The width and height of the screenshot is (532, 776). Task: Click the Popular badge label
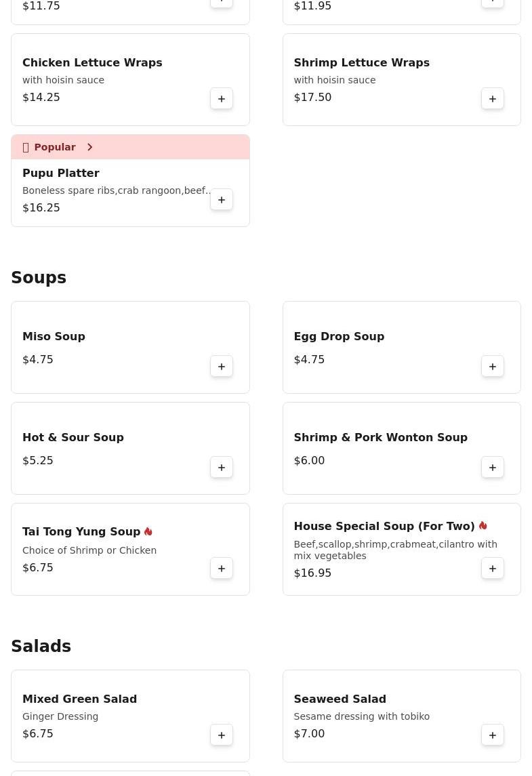tap(54, 147)
